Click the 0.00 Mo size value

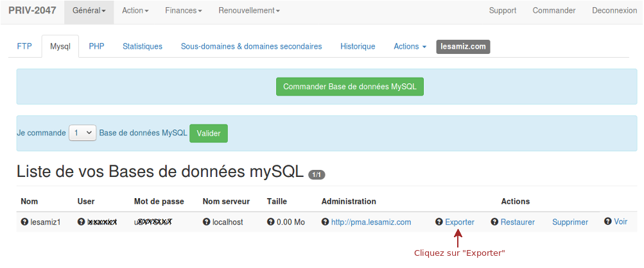pos(291,222)
